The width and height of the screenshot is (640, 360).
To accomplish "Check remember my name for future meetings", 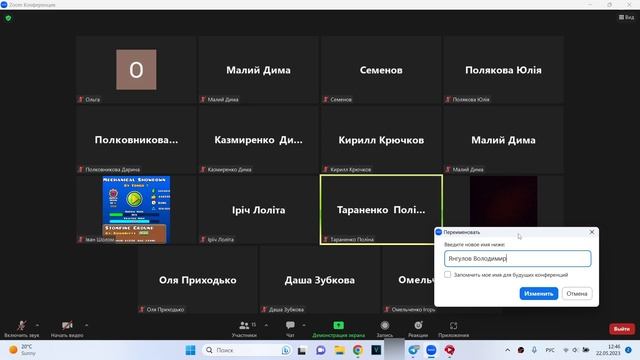I will tap(448, 275).
